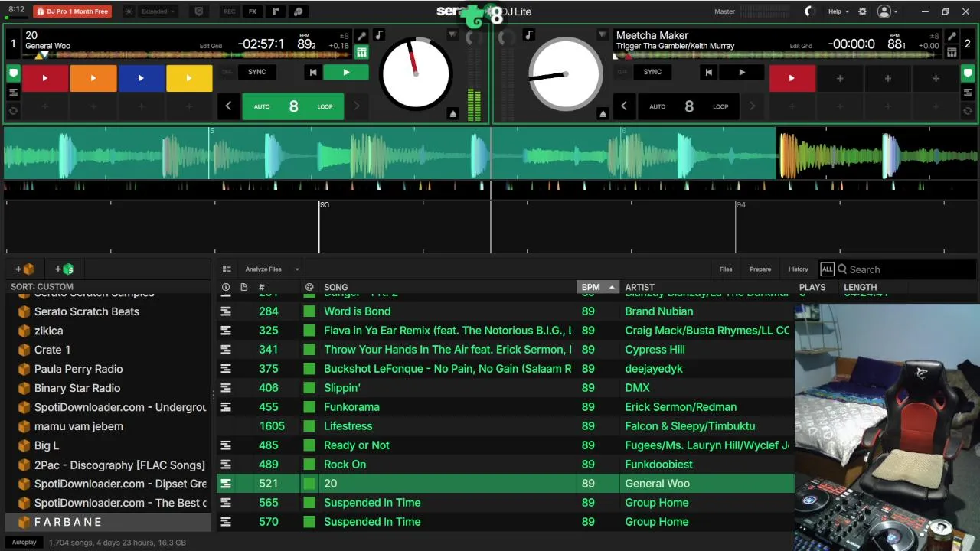
Task: Click deck 1 green beatgrid icon
Action: 361,52
